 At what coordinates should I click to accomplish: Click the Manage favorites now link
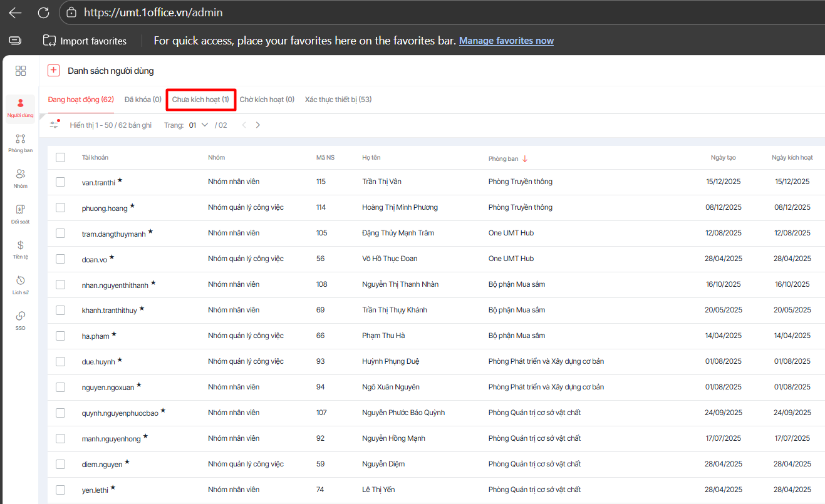pos(506,41)
